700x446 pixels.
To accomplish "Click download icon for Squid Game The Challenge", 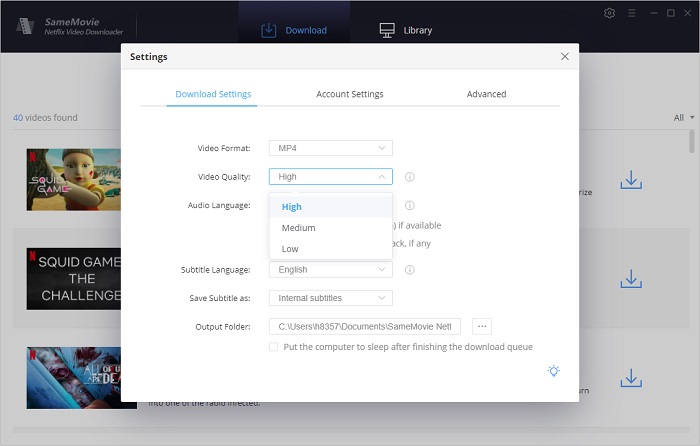I will pyautogui.click(x=630, y=279).
